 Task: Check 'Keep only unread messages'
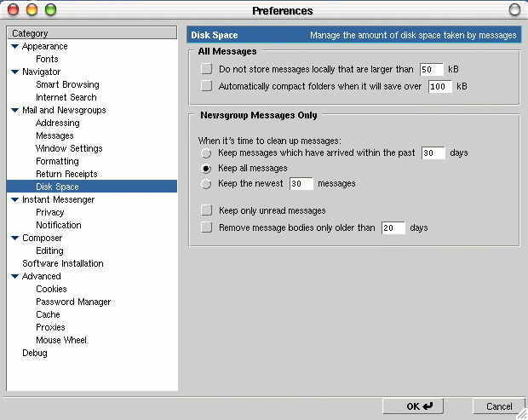[206, 210]
